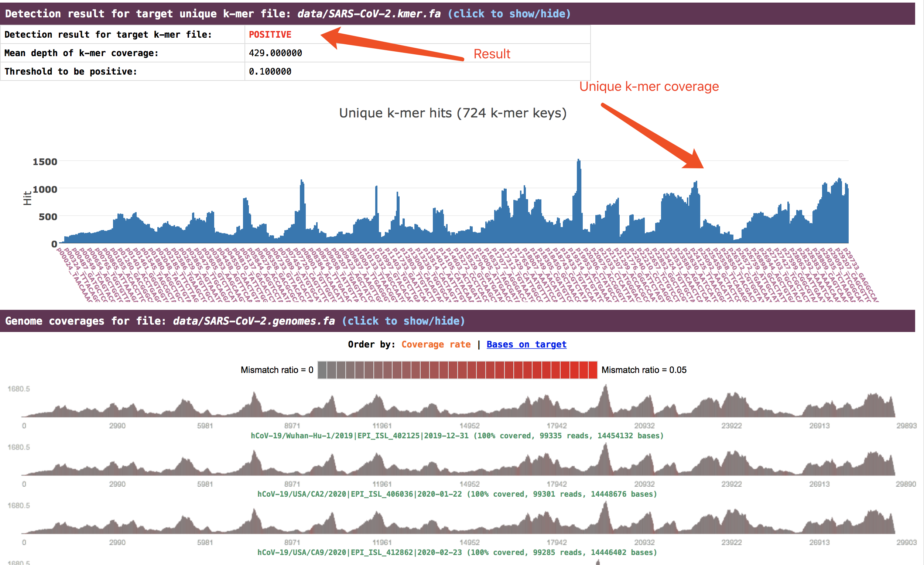Click the POSITIVE result cell
This screenshot has width=924, height=565.
tap(270, 34)
